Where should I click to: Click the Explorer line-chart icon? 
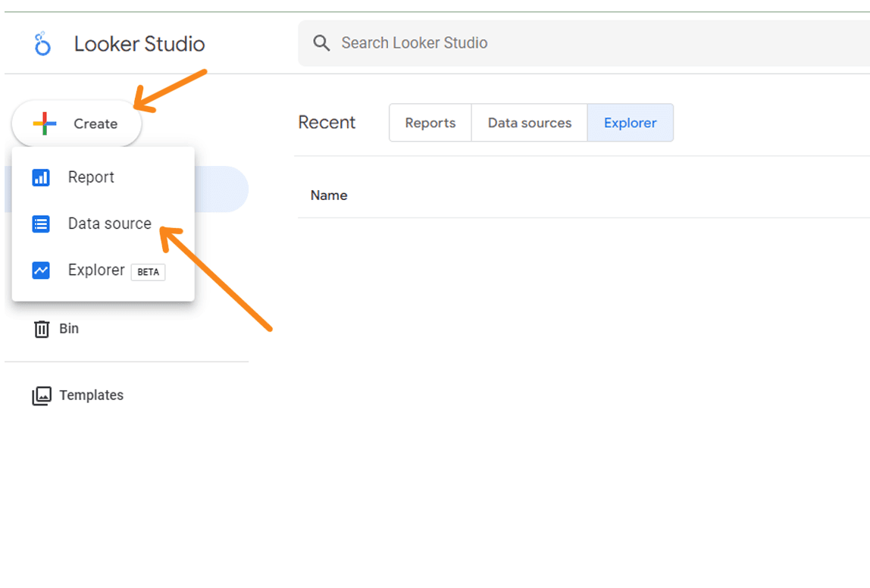tap(41, 271)
